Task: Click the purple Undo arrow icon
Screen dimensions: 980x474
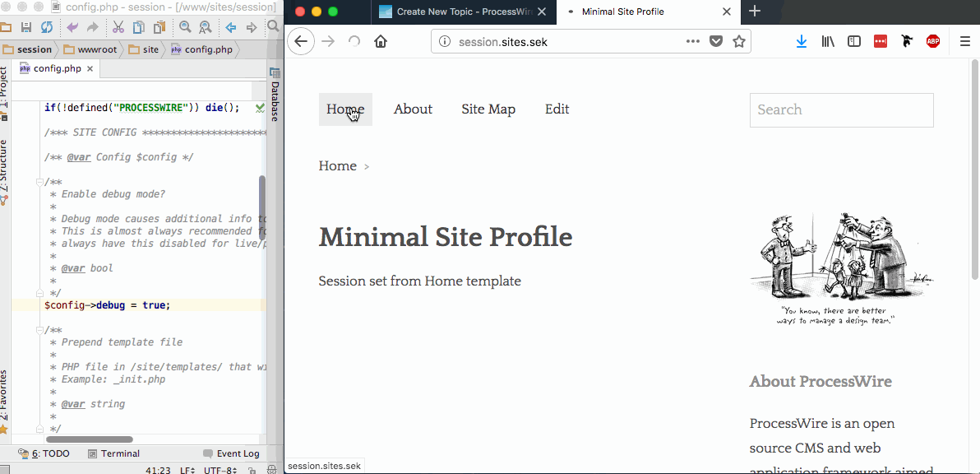Action: (x=72, y=28)
